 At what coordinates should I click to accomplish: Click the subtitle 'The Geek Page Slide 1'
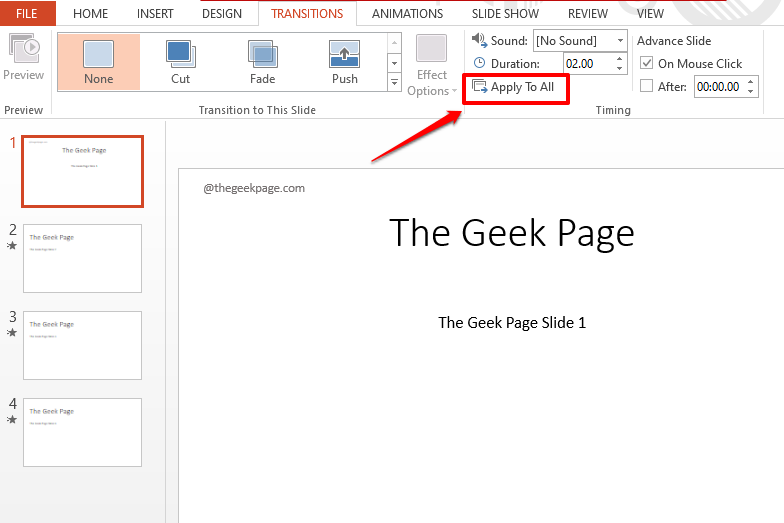(512, 323)
